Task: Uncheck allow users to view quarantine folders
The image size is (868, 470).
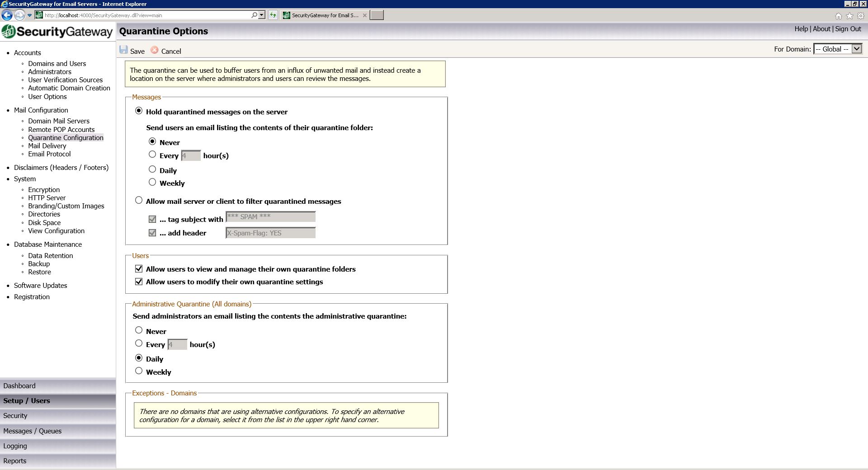Action: [x=139, y=269]
